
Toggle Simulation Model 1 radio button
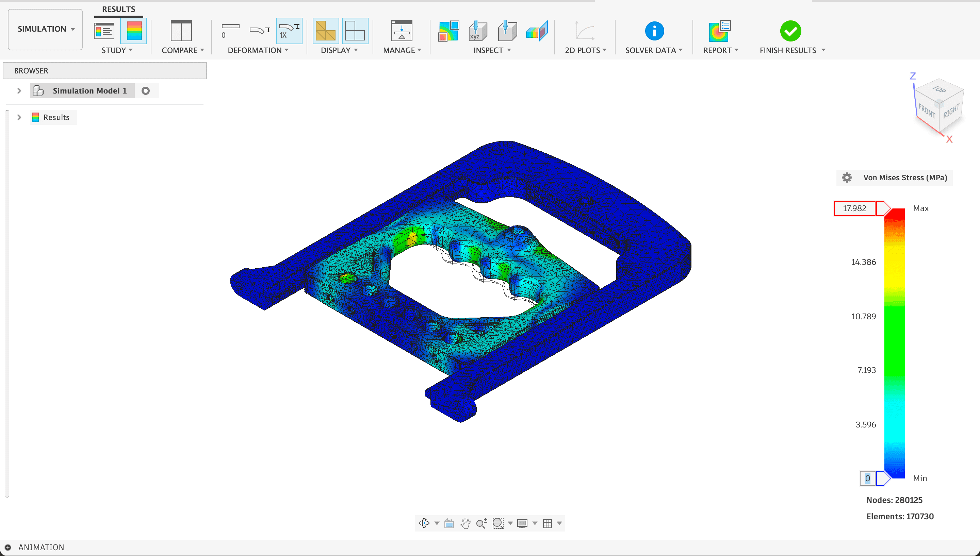(146, 91)
